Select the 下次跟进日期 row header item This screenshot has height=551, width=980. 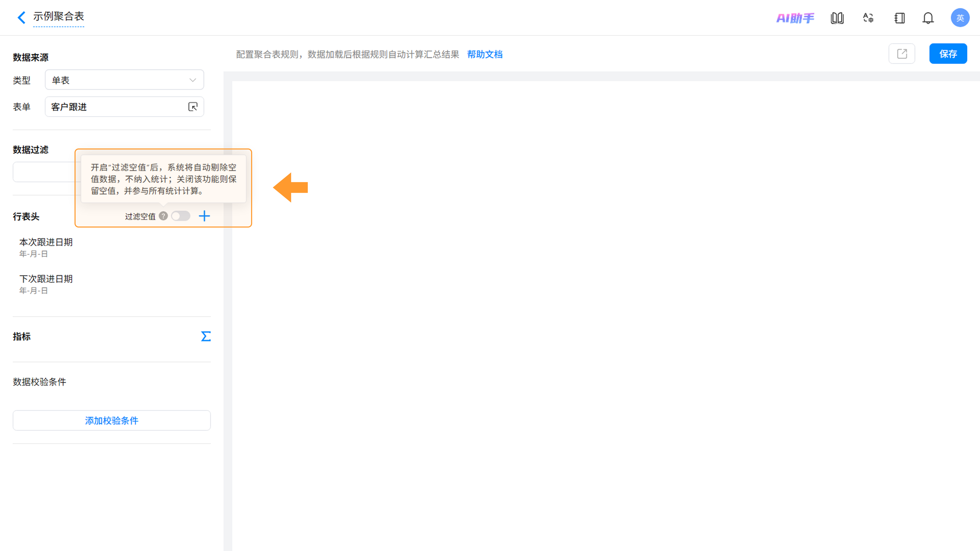pos(46,284)
